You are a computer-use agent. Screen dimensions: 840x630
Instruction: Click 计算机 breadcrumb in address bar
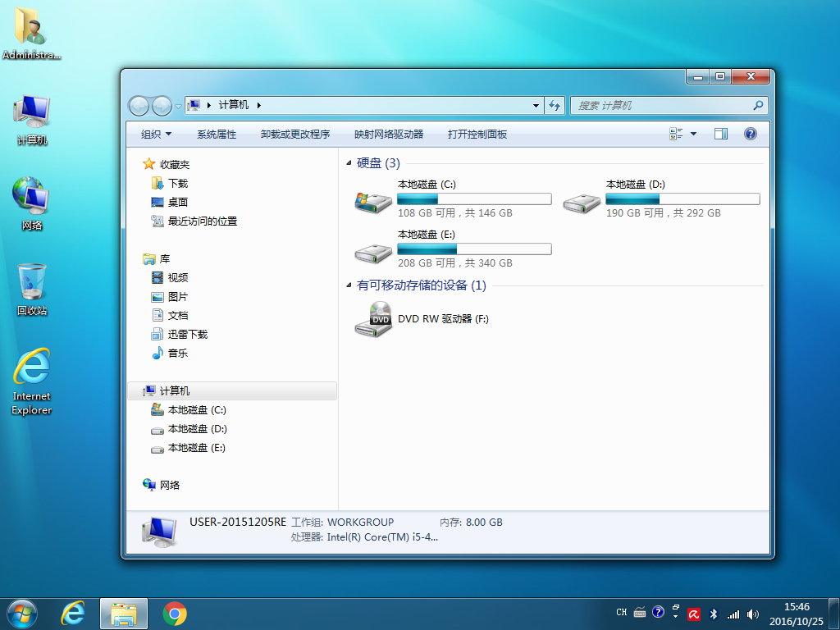[234, 105]
